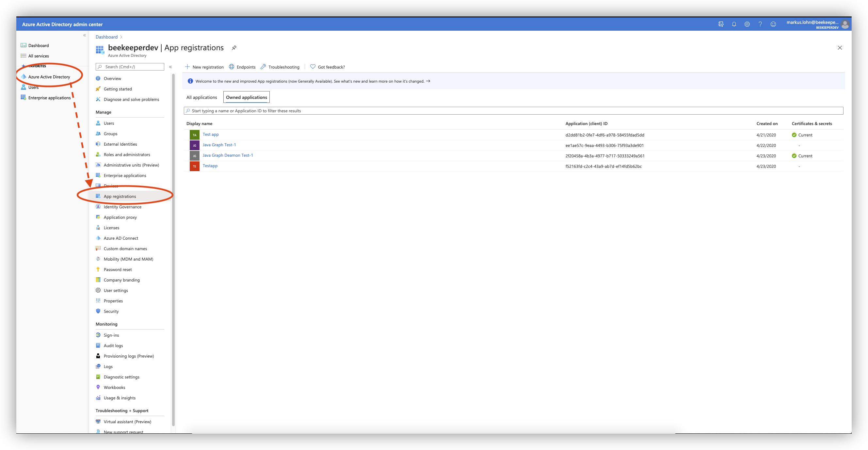Open the Java Graph Test-1 application
The width and height of the screenshot is (868, 450).
(219, 145)
